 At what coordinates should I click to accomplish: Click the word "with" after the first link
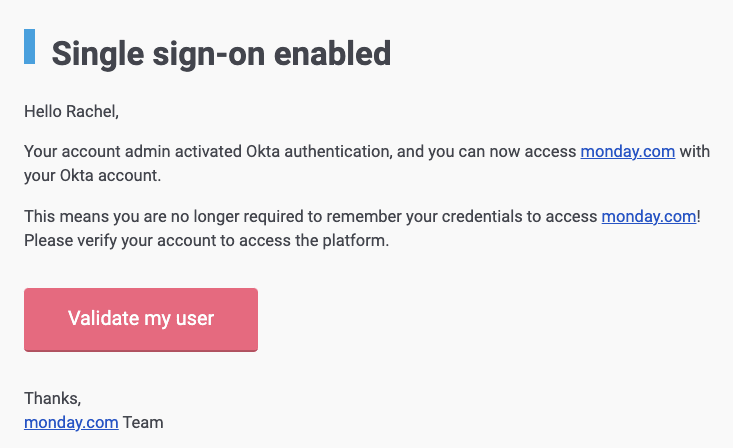coord(695,152)
